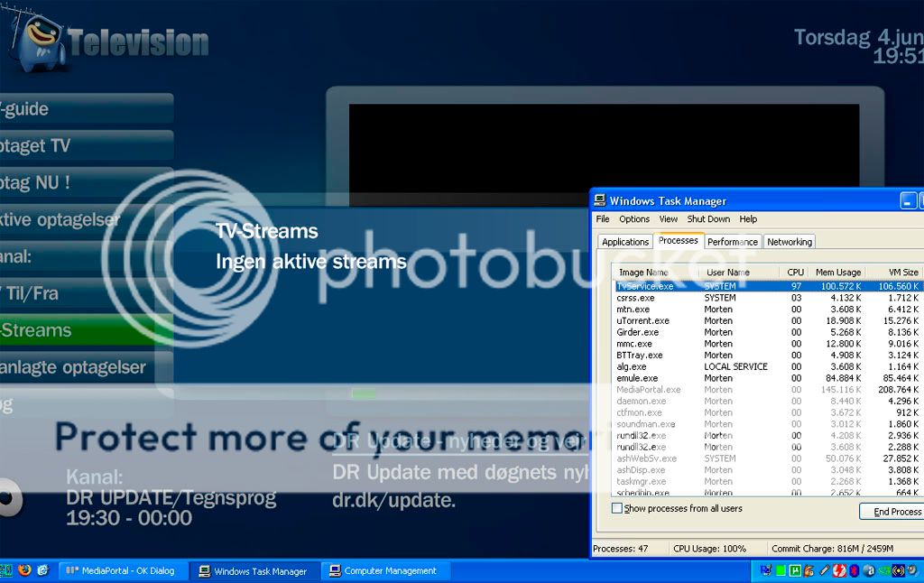Sort processes by Mem Usage column
Screen dimensions: 924x583
(837, 272)
